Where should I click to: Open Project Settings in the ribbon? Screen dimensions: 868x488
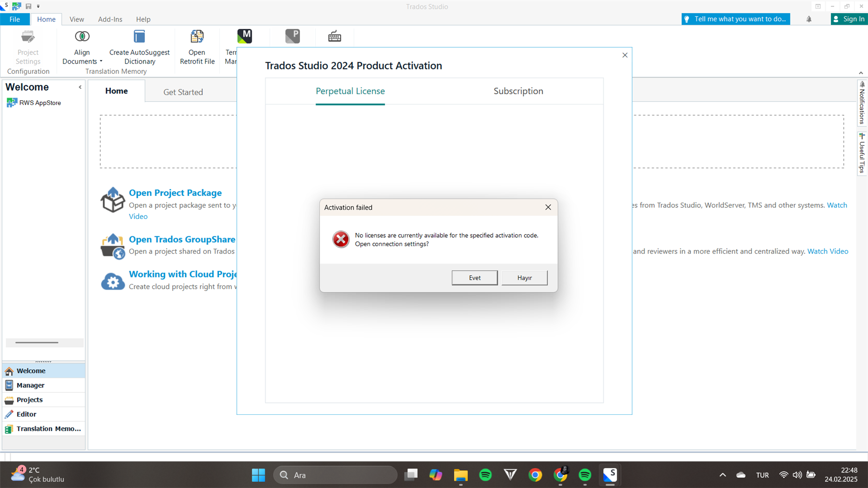click(28, 47)
